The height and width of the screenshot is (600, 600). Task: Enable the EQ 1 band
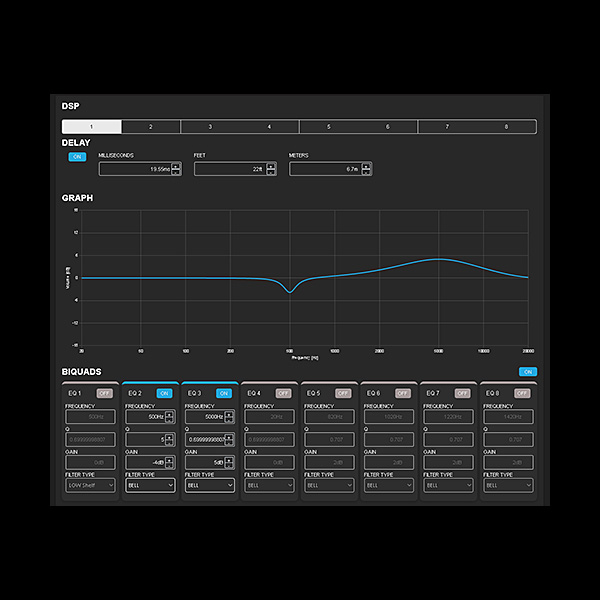[x=104, y=393]
